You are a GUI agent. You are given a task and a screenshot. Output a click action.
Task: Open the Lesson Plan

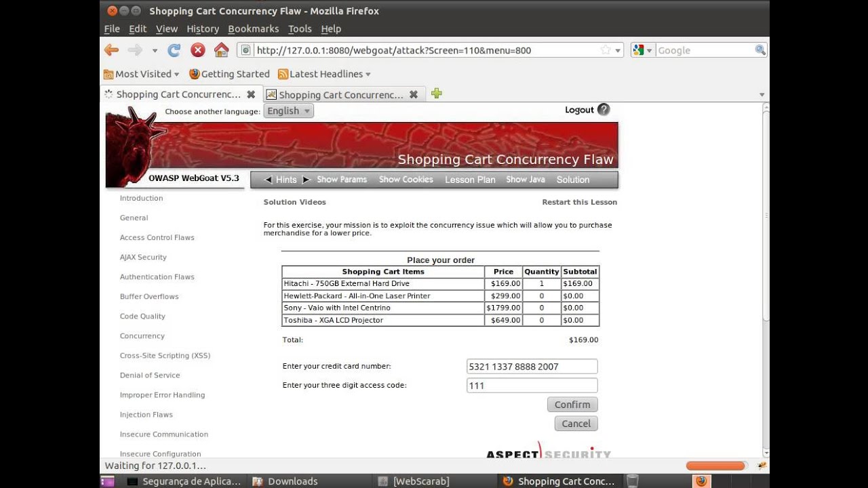[470, 180]
